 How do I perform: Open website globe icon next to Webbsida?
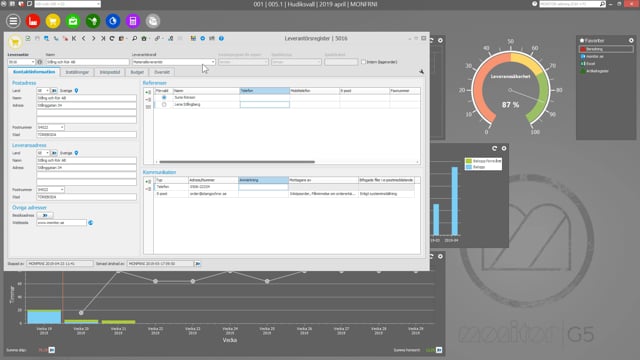tap(91, 223)
